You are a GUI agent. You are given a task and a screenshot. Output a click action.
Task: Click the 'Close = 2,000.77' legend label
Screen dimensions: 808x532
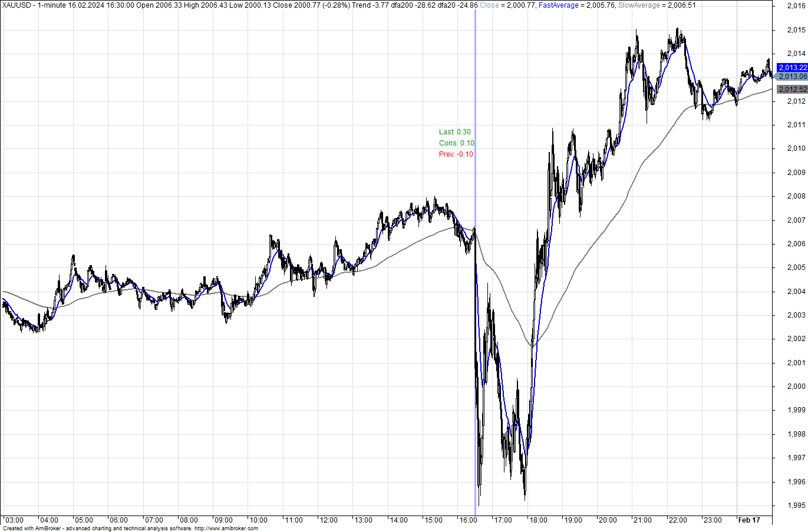(507, 5)
